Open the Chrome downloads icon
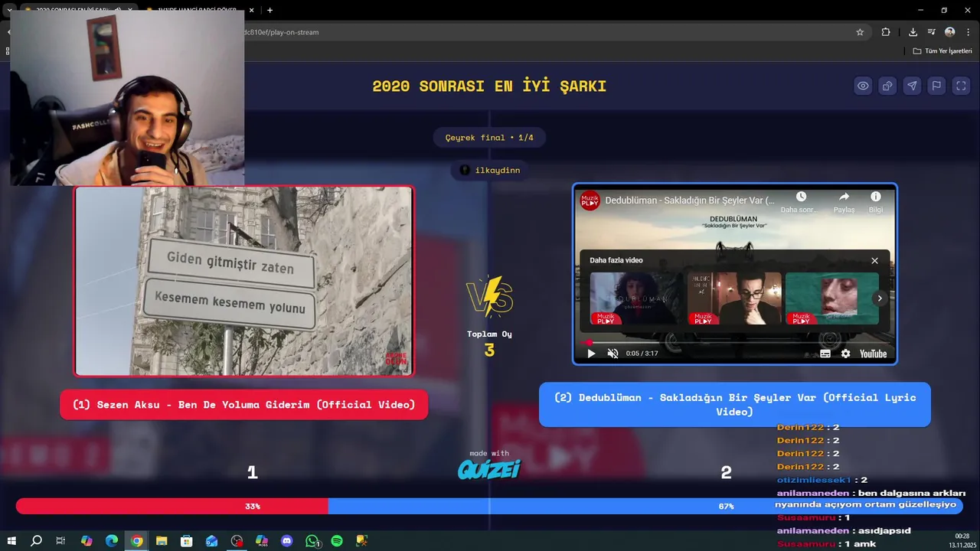The height and width of the screenshot is (551, 980). click(x=913, y=32)
